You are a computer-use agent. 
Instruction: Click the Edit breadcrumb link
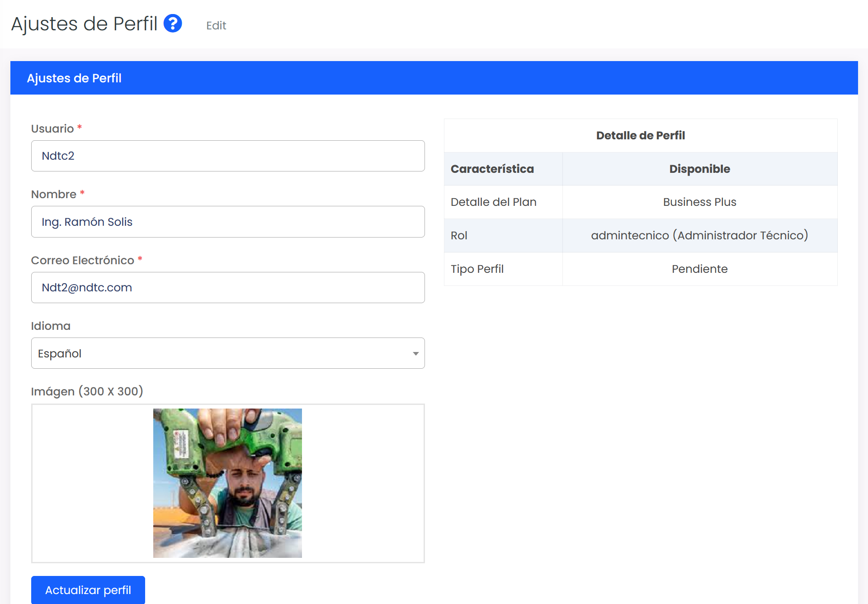coord(216,26)
